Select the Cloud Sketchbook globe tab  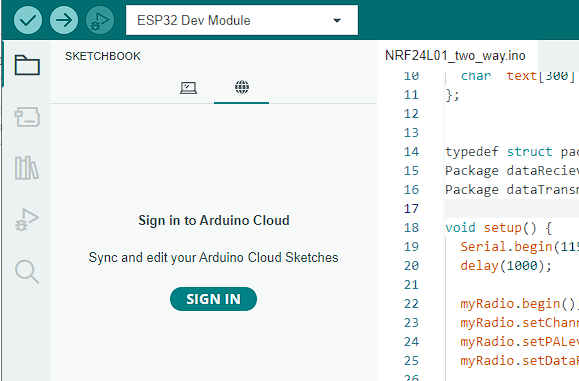[x=241, y=88]
